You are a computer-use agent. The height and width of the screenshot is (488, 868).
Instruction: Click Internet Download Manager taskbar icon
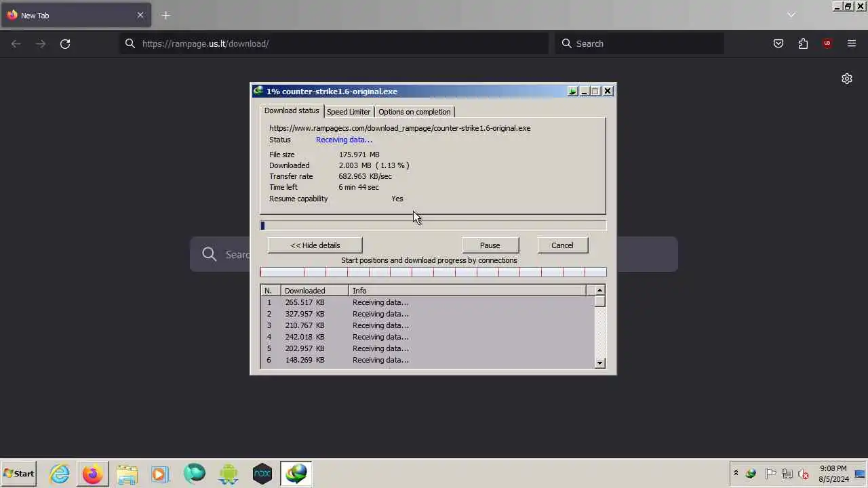click(x=296, y=473)
